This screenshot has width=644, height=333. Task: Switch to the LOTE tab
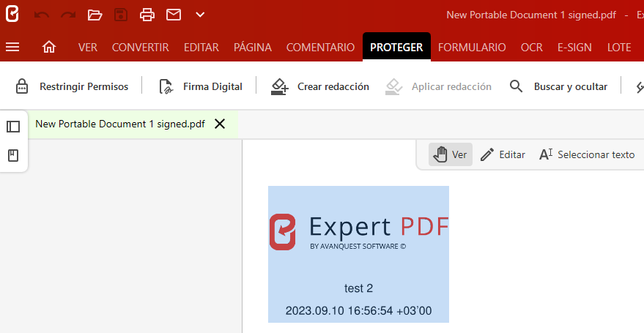(x=619, y=48)
